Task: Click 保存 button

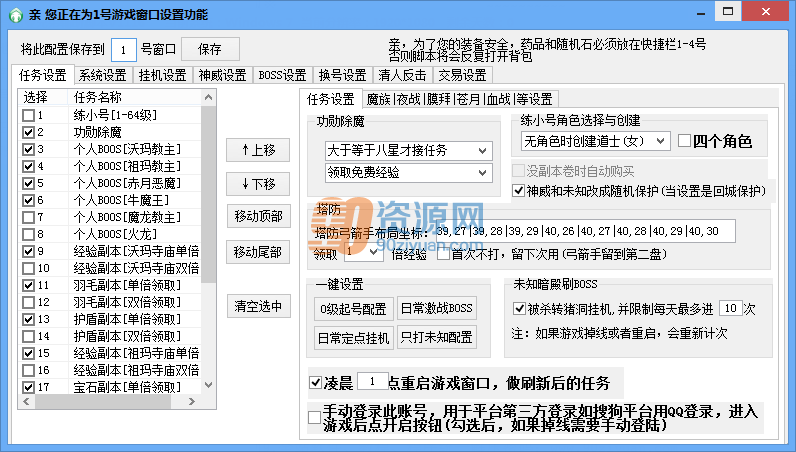Action: click(x=210, y=49)
